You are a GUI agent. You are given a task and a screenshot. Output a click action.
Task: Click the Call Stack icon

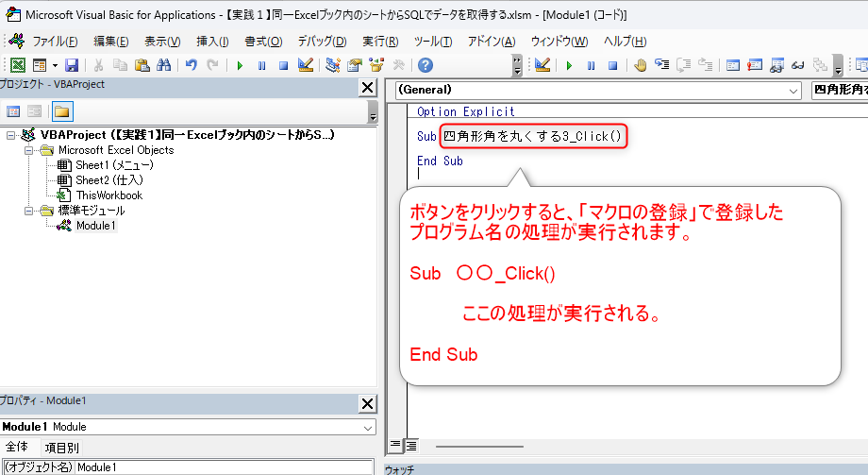coord(820,65)
